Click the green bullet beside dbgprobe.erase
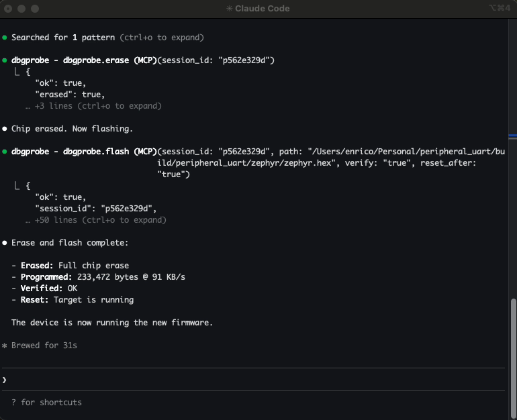 point(5,60)
